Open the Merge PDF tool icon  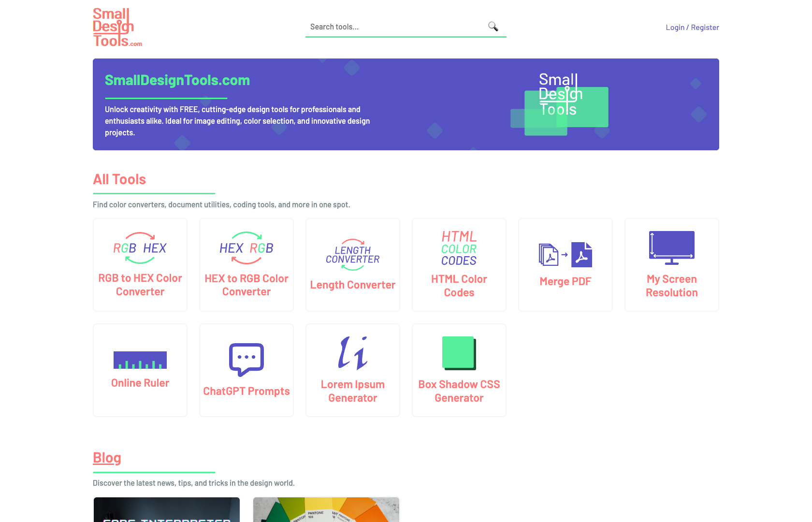point(565,255)
